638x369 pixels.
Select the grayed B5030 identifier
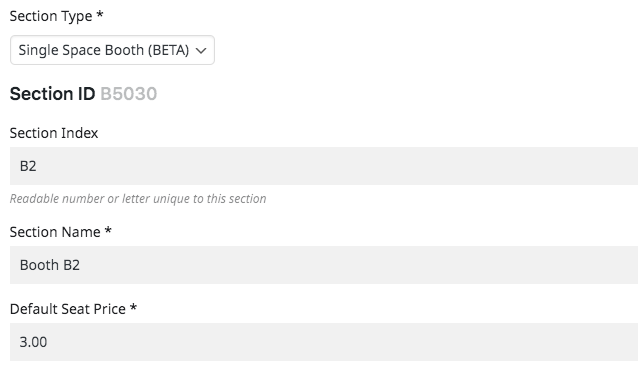coord(129,94)
